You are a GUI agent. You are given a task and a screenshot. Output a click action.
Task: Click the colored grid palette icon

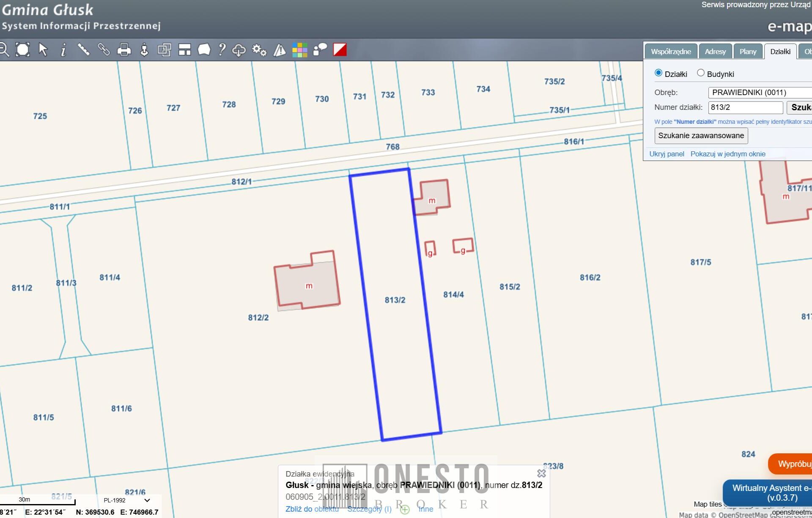click(x=299, y=50)
